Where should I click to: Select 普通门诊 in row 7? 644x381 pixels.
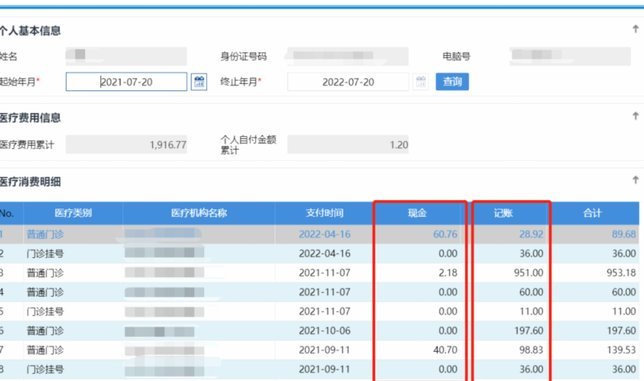[45, 350]
